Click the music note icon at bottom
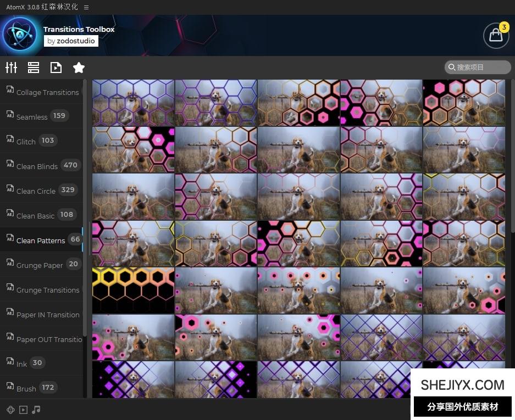 36,410
